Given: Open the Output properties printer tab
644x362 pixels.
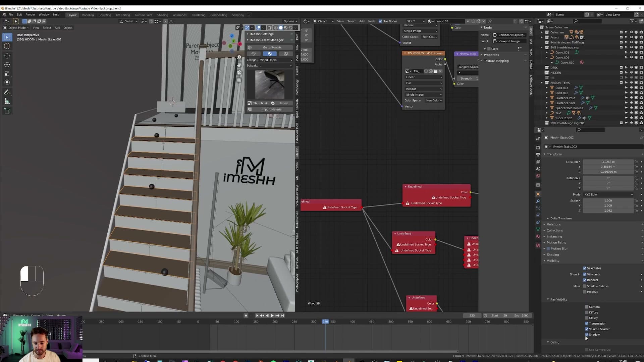Looking at the screenshot, I should (538, 155).
